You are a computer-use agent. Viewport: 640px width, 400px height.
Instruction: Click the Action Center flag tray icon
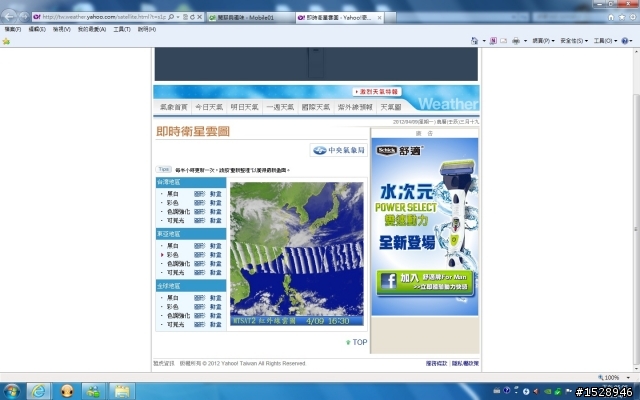pos(569,391)
